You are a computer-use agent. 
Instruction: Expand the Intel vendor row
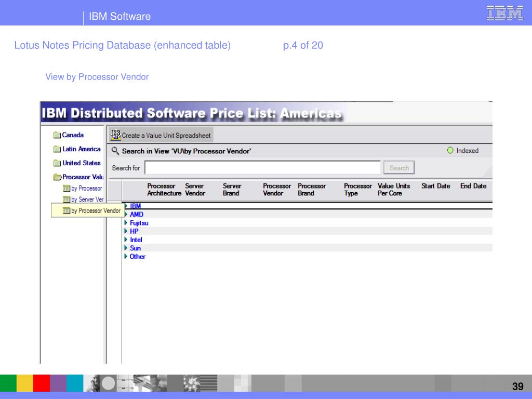pyautogui.click(x=126, y=240)
